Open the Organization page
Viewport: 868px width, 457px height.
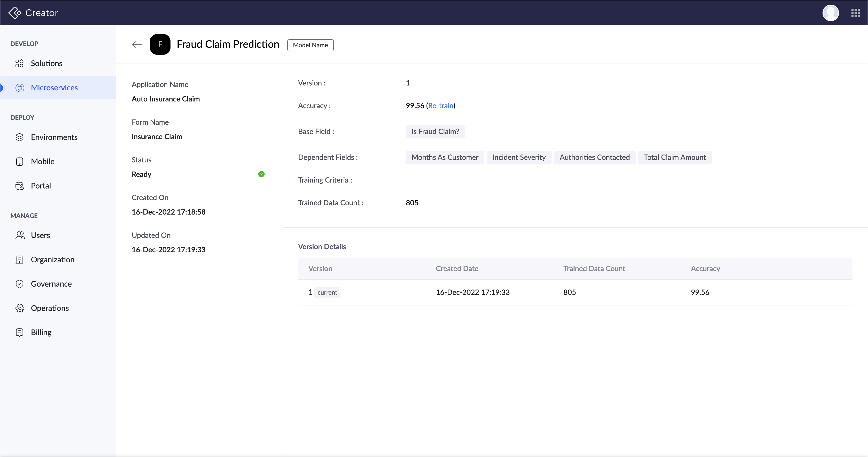(x=52, y=260)
